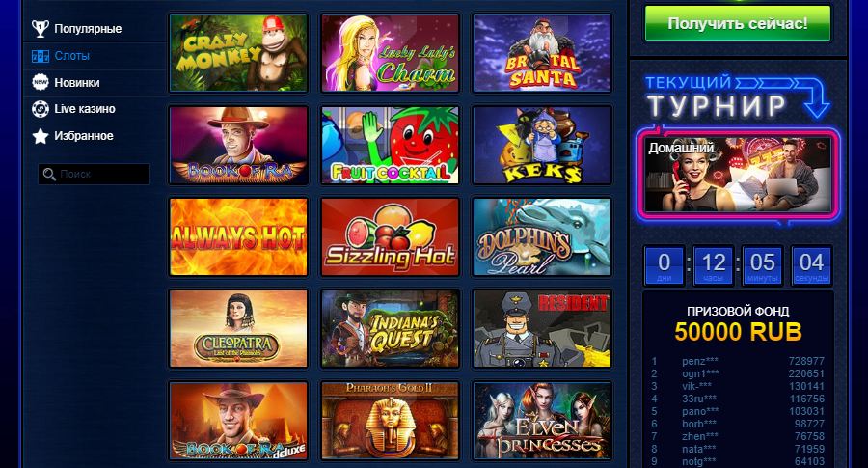This screenshot has width=868, height=468.
Task: Open the Домашний tournament banner
Action: (x=738, y=175)
